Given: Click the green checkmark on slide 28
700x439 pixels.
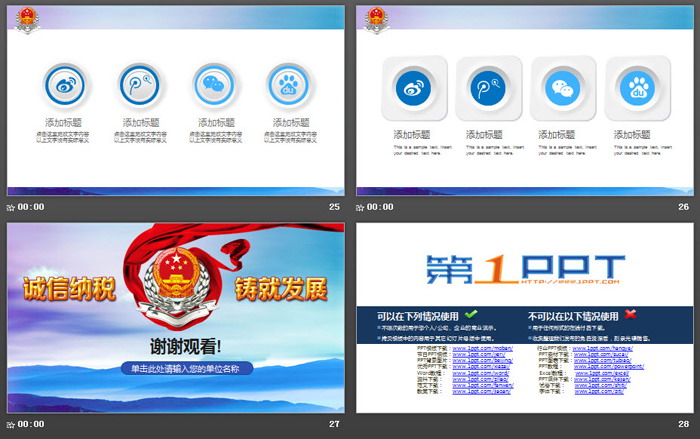Looking at the screenshot, I should pyautogui.click(x=471, y=314).
